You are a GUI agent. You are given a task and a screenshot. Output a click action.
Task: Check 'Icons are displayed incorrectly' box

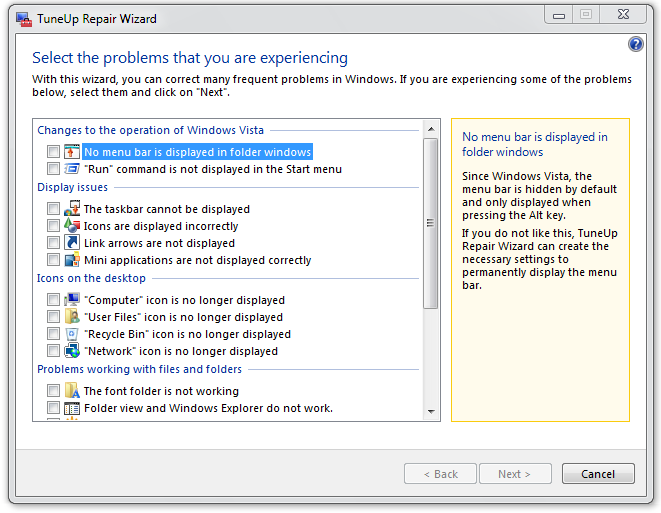pyautogui.click(x=53, y=226)
